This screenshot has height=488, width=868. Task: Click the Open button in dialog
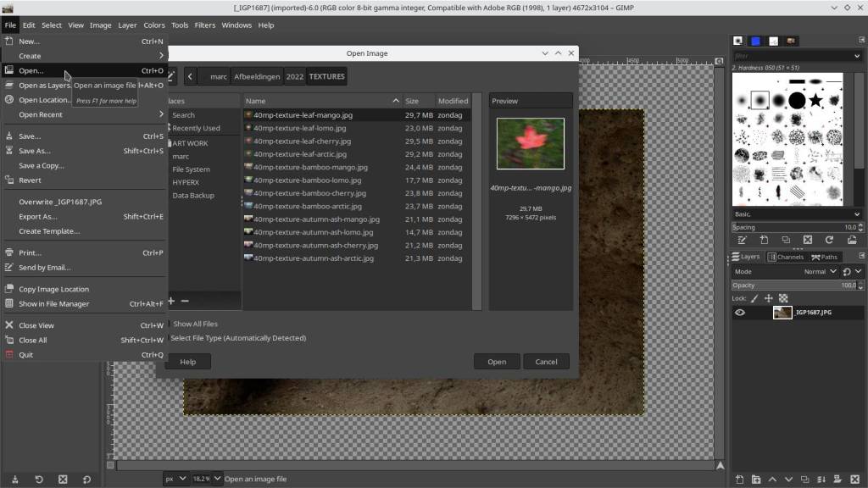(x=497, y=361)
